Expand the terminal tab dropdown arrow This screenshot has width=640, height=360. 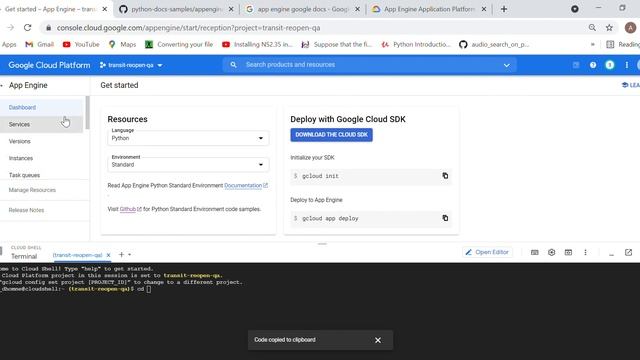129,255
